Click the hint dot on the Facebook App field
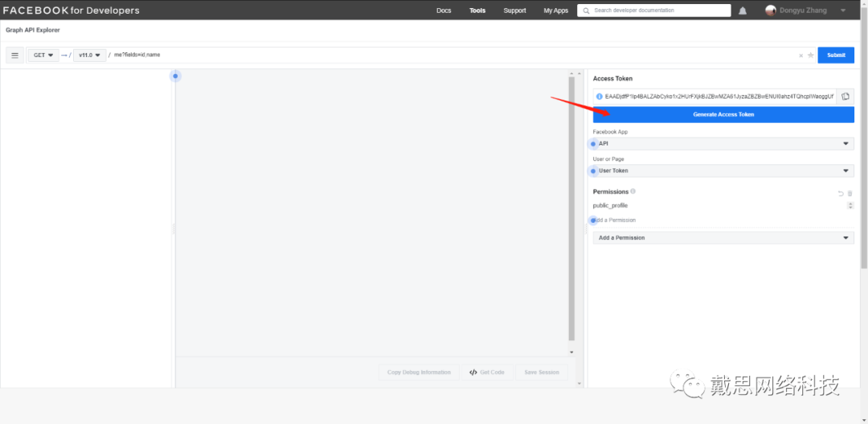Viewport: 868px width, 424px height. [x=593, y=143]
